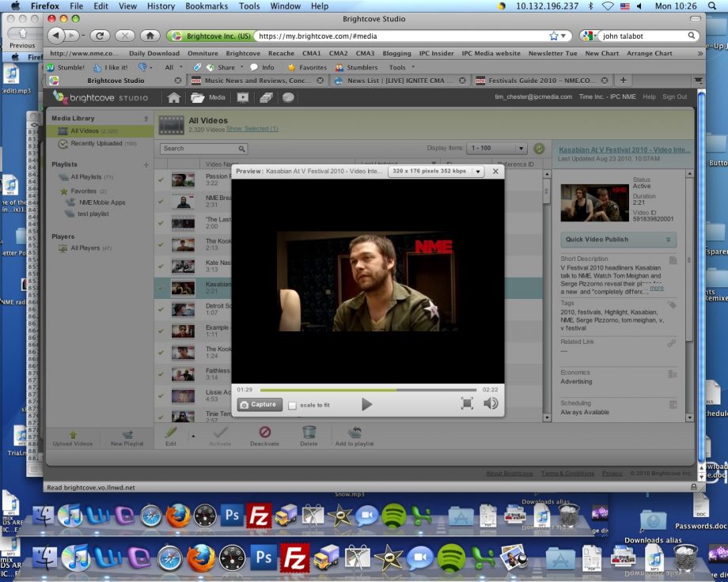Add a new playlist with plus icon
Screen dimensions: 728x582
tap(146, 164)
